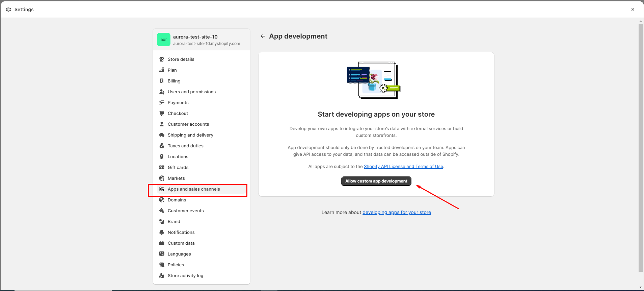This screenshot has height=291, width=644.
Task: Click the Store activity log icon
Action: pos(162,275)
